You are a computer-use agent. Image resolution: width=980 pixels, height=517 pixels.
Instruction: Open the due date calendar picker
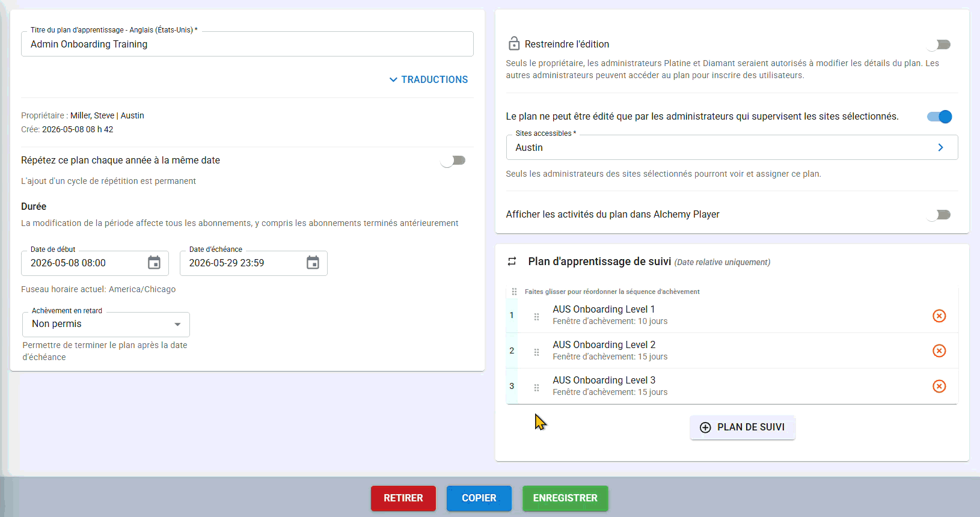click(313, 263)
